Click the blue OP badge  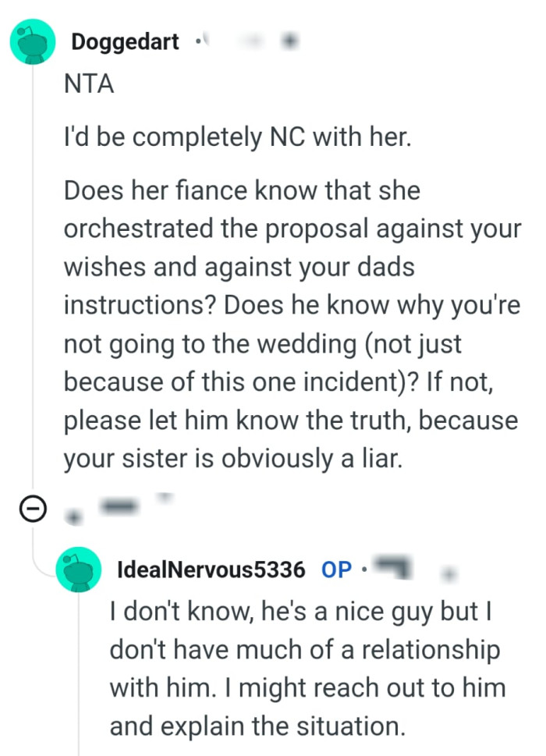click(x=337, y=570)
